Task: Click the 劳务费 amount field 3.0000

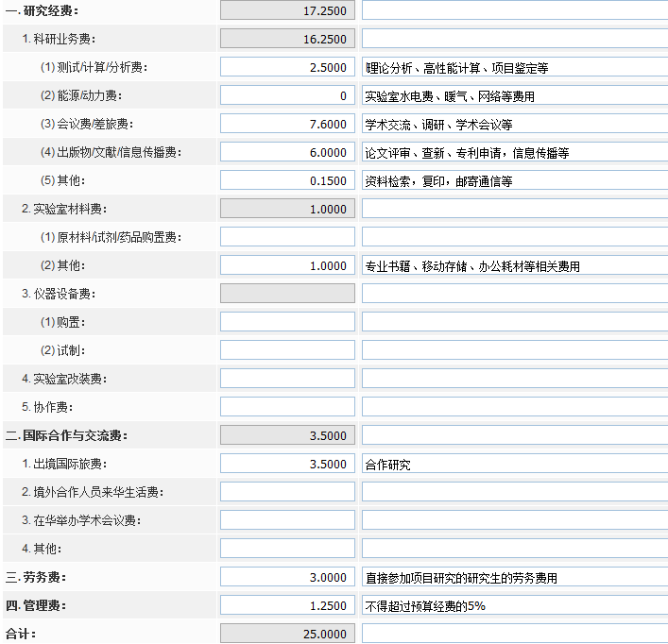Action: [287, 577]
